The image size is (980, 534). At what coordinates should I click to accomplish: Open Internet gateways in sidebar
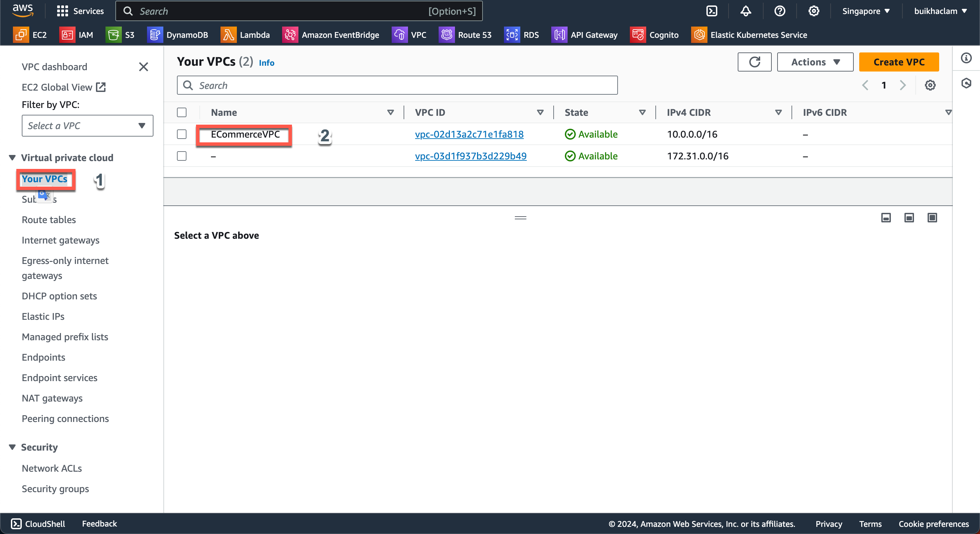pos(61,240)
